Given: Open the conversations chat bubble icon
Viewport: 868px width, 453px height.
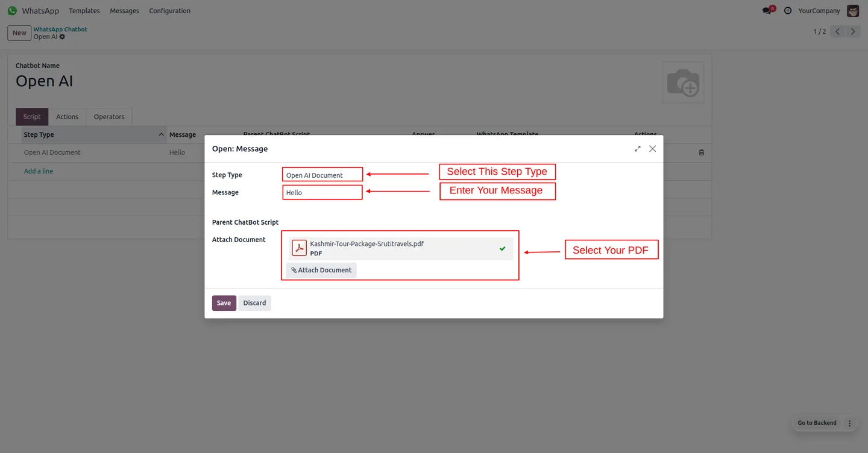Looking at the screenshot, I should click(x=767, y=11).
